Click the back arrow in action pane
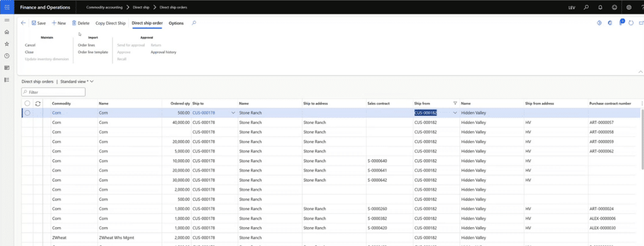This screenshot has height=246, width=644. [x=23, y=23]
